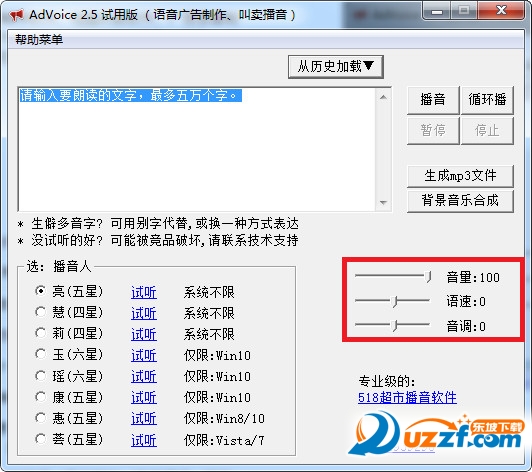Select the 玉(六星) voice radio button
Screen dimensions: 532x472
point(41,354)
